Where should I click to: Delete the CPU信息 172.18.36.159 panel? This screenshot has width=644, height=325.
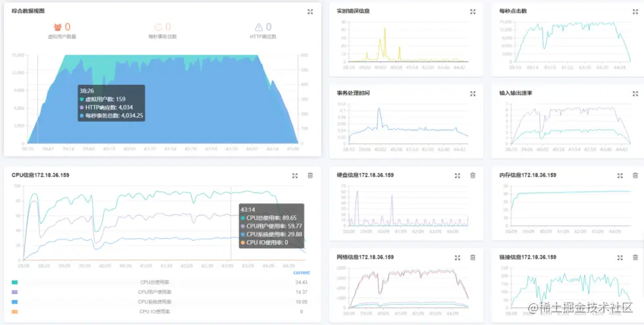pos(310,176)
